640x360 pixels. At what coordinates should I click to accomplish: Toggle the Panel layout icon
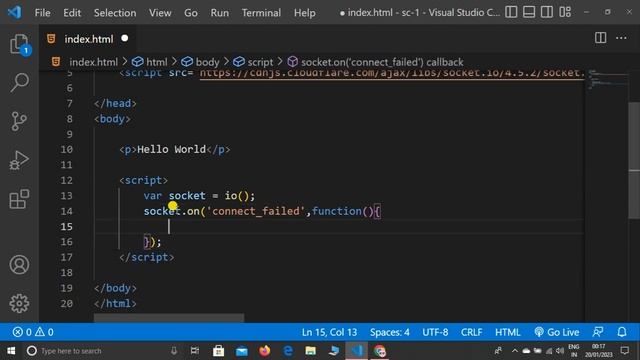529,12
